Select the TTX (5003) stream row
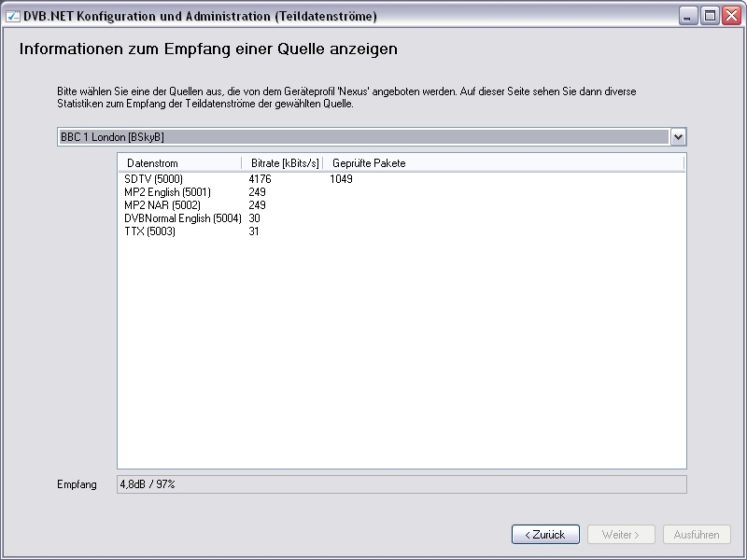The width and height of the screenshot is (747, 560). 149,231
